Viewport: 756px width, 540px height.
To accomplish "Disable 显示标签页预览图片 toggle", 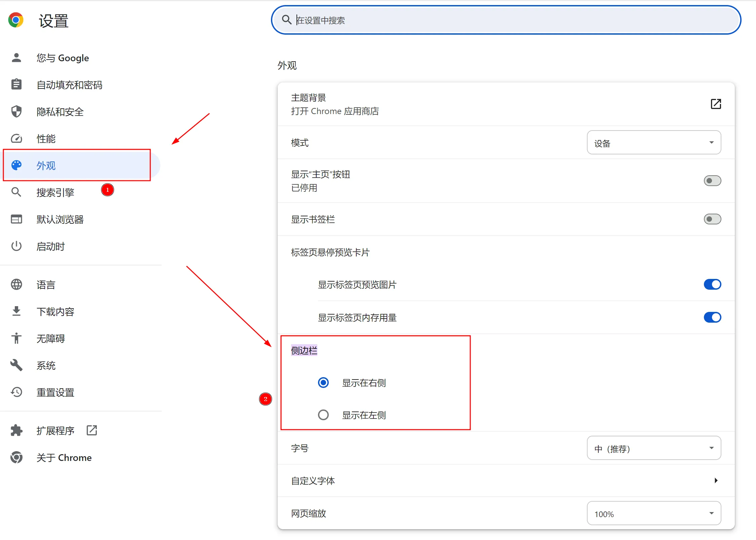I will pyautogui.click(x=712, y=285).
